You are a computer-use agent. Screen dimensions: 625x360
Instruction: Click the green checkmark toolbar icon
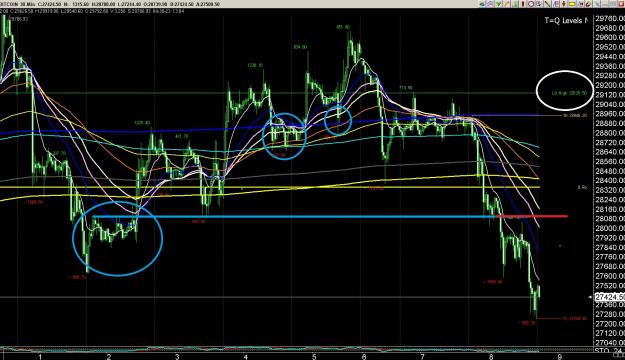click(x=499, y=4)
